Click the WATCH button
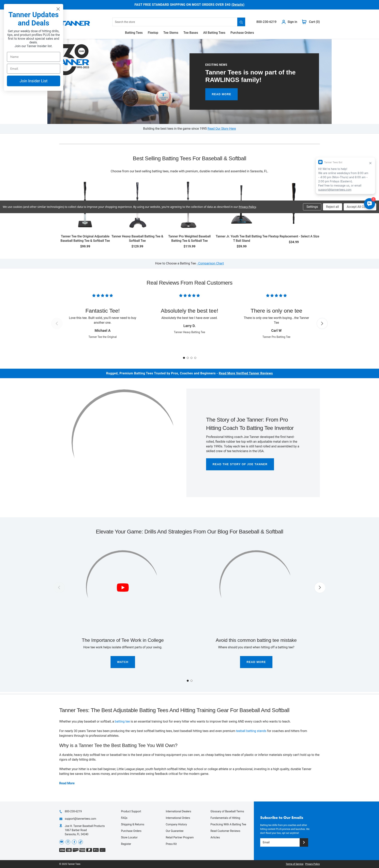Viewport: 379px width, 868px height. click(123, 662)
